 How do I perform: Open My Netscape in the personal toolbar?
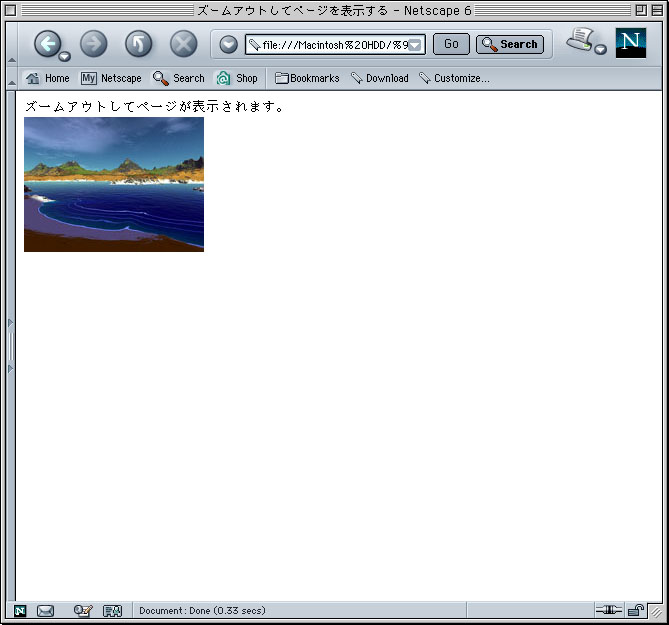pos(111,78)
